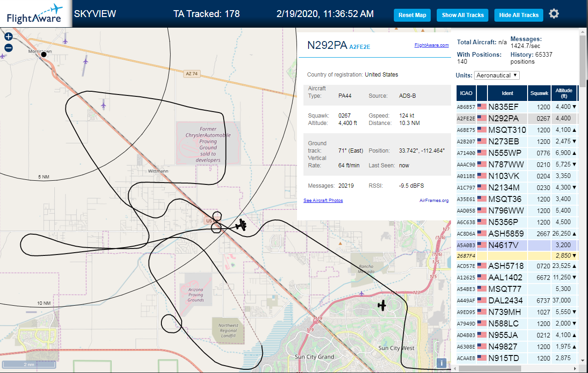Open the settings gear icon
This screenshot has height=373, width=588.
click(554, 14)
